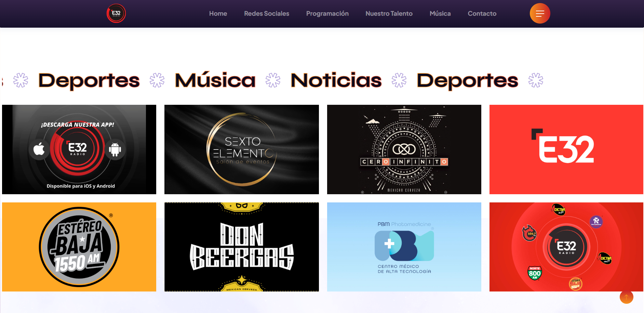The height and width of the screenshot is (313, 644).
Task: Open the orange hamburger menu button
Action: [x=540, y=13]
